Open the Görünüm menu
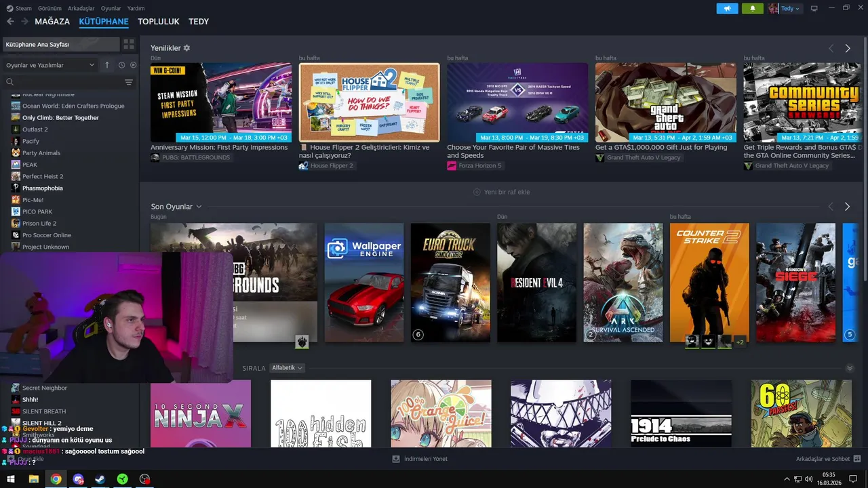The height and width of the screenshot is (488, 868). (x=50, y=8)
